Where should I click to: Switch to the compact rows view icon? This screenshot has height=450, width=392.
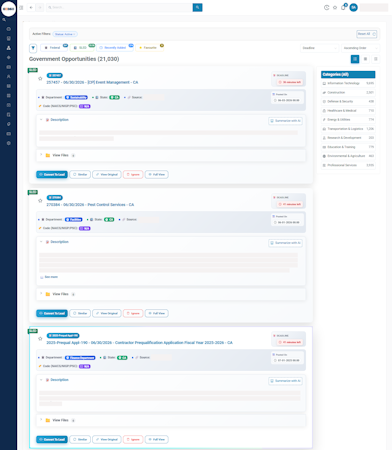[x=376, y=59]
